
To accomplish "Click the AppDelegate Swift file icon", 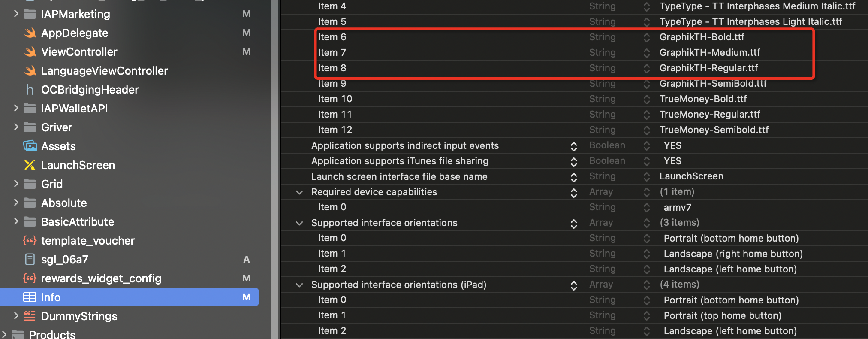I will 30,33.
